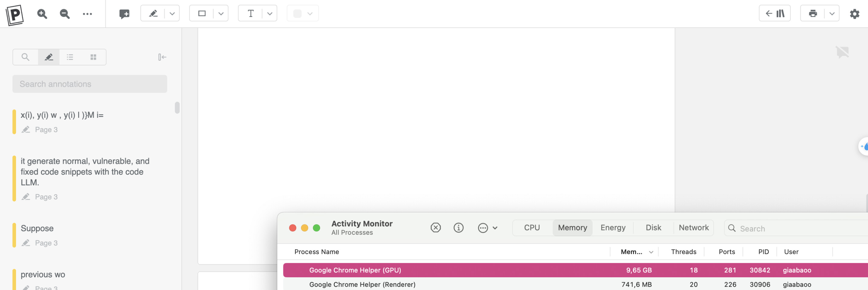Click the Activity Monitor search field
This screenshot has width=868, height=290.
click(796, 228)
